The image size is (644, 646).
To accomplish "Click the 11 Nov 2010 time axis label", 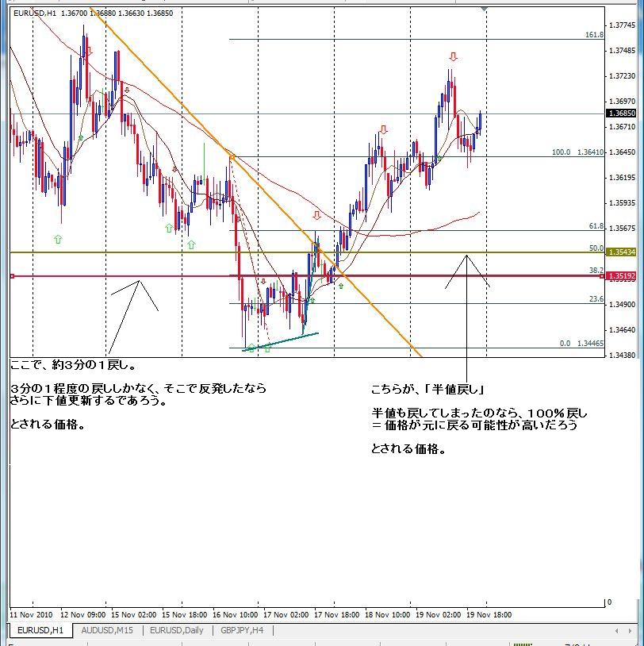I will tap(31, 614).
